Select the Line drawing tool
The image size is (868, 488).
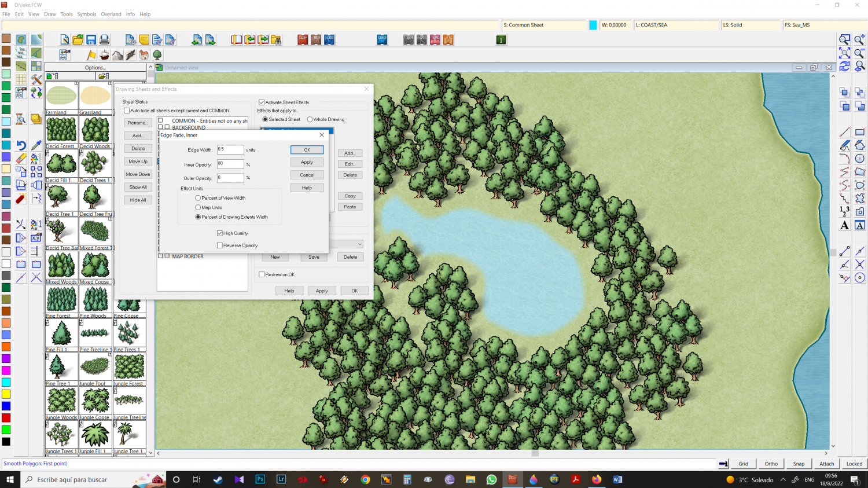click(845, 133)
